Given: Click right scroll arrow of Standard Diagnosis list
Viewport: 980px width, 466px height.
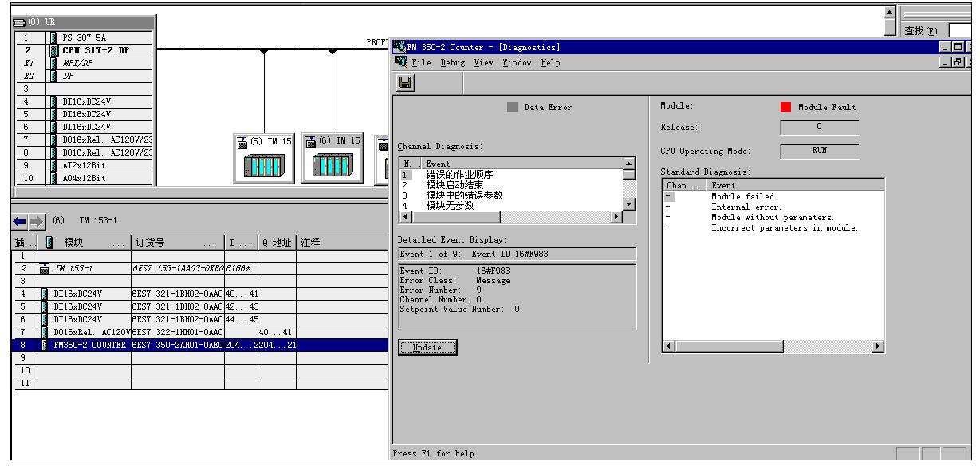Looking at the screenshot, I should click(x=878, y=346).
